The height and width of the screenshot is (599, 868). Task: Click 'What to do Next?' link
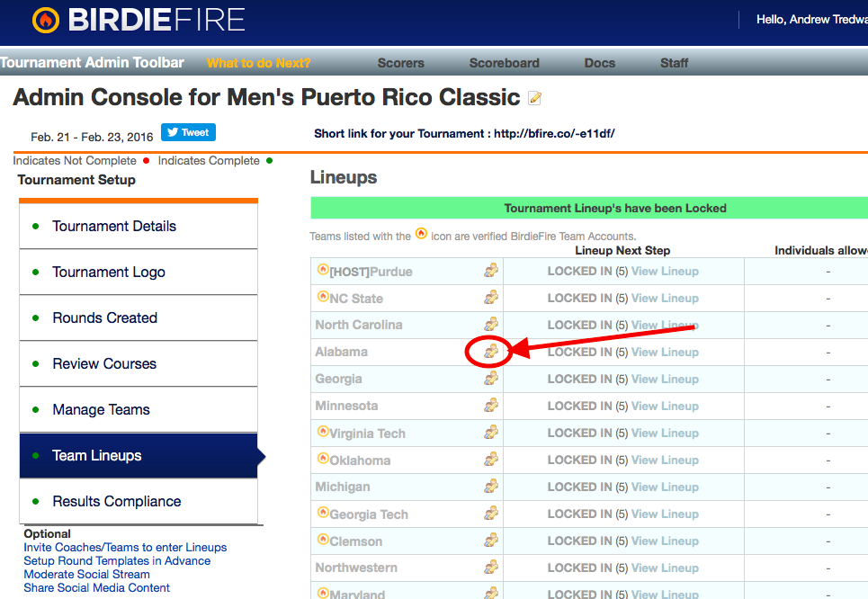coord(259,63)
